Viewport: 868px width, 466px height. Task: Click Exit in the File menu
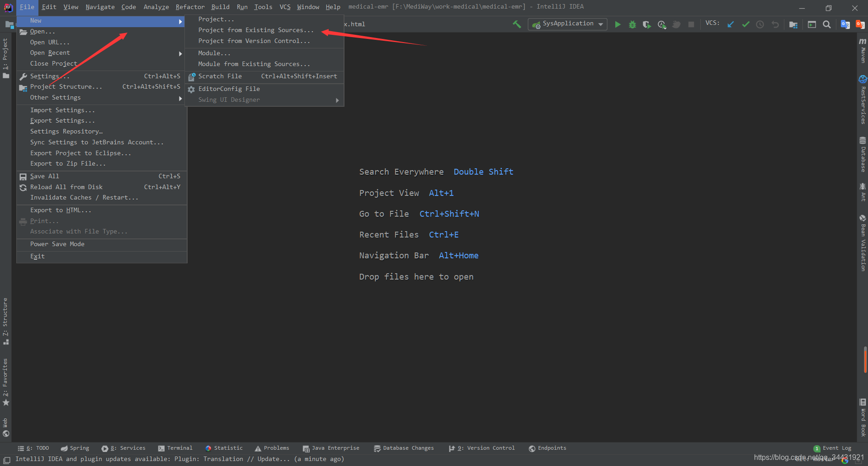(102, 257)
